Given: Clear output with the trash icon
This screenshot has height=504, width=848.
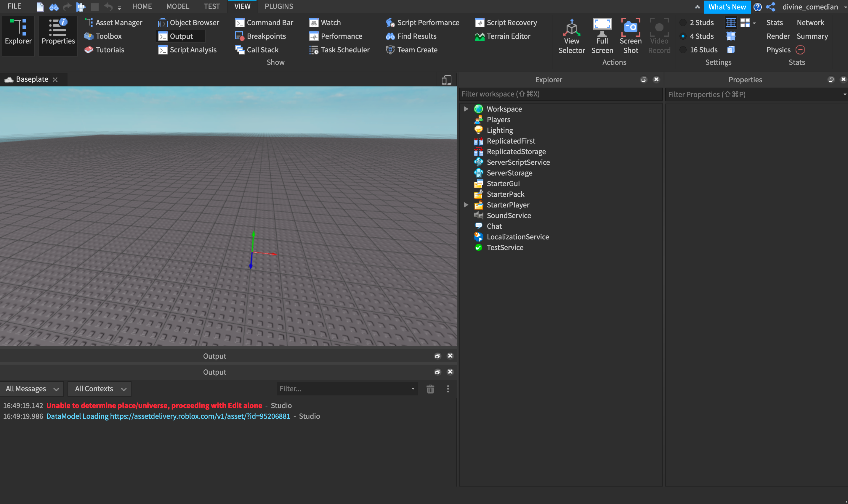Looking at the screenshot, I should 430,389.
